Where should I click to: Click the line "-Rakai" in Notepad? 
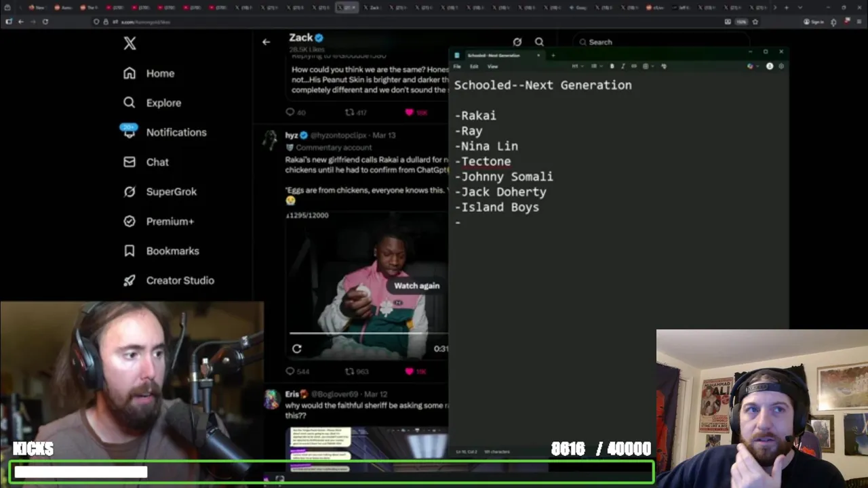pyautogui.click(x=475, y=116)
